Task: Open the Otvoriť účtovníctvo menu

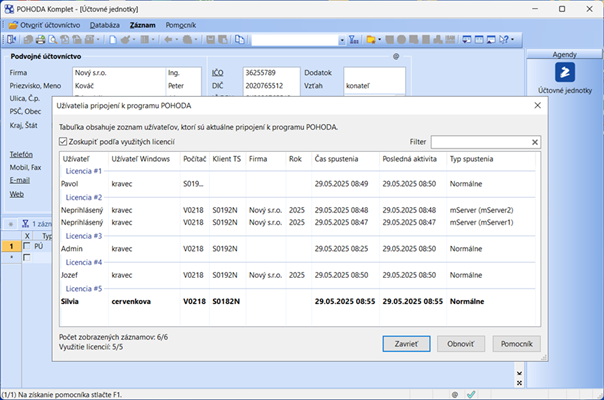Action: pyautogui.click(x=50, y=25)
